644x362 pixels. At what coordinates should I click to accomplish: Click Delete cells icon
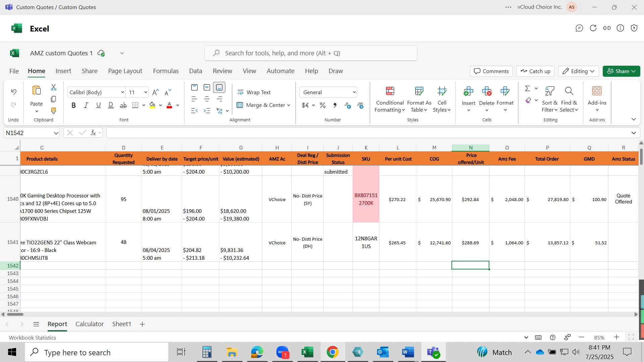coord(487,91)
